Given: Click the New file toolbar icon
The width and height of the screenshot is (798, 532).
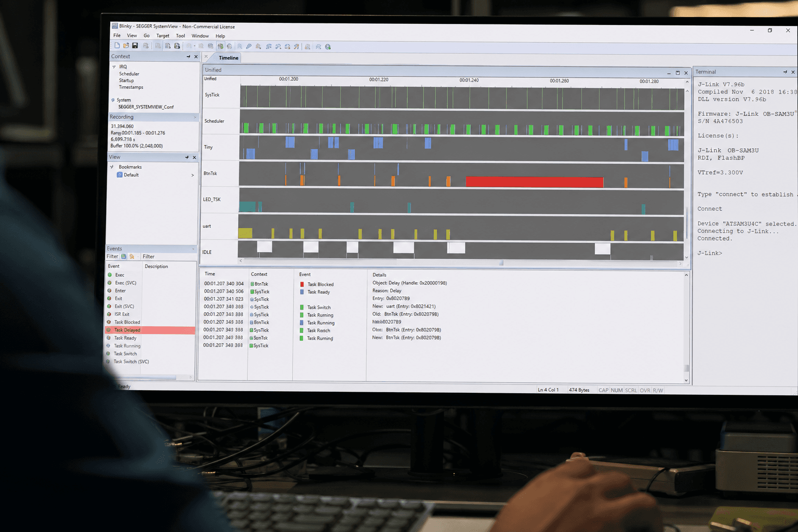Looking at the screenshot, I should (117, 46).
